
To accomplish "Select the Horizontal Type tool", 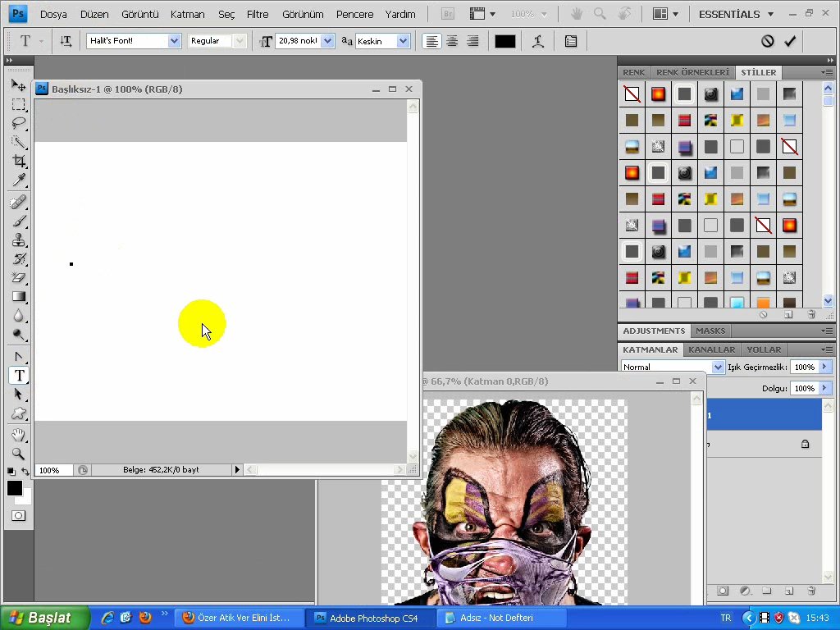I will point(19,376).
